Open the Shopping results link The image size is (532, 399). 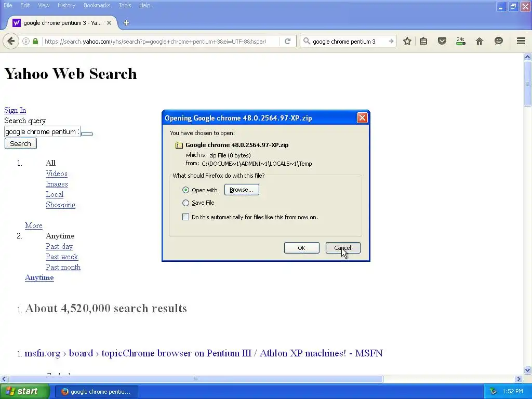coord(60,205)
